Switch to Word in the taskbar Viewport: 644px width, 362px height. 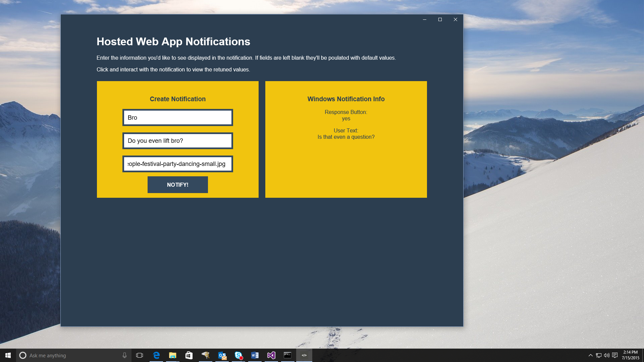point(255,355)
